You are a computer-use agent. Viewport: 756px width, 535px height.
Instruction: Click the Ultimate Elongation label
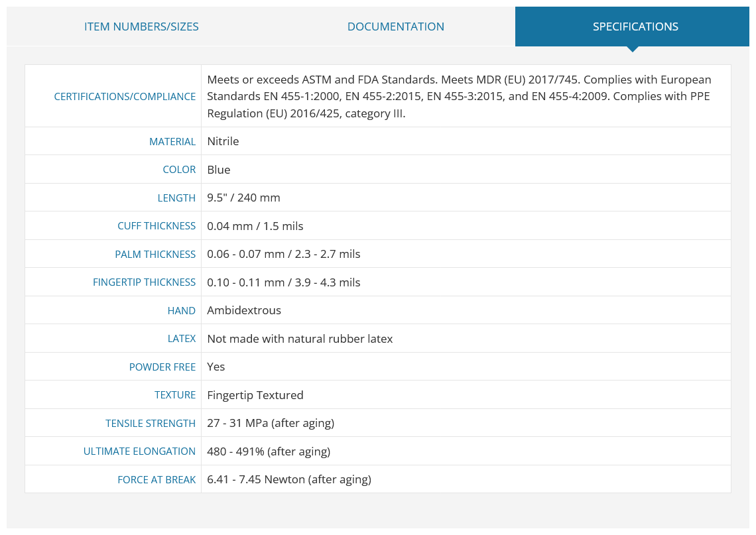[x=139, y=451]
